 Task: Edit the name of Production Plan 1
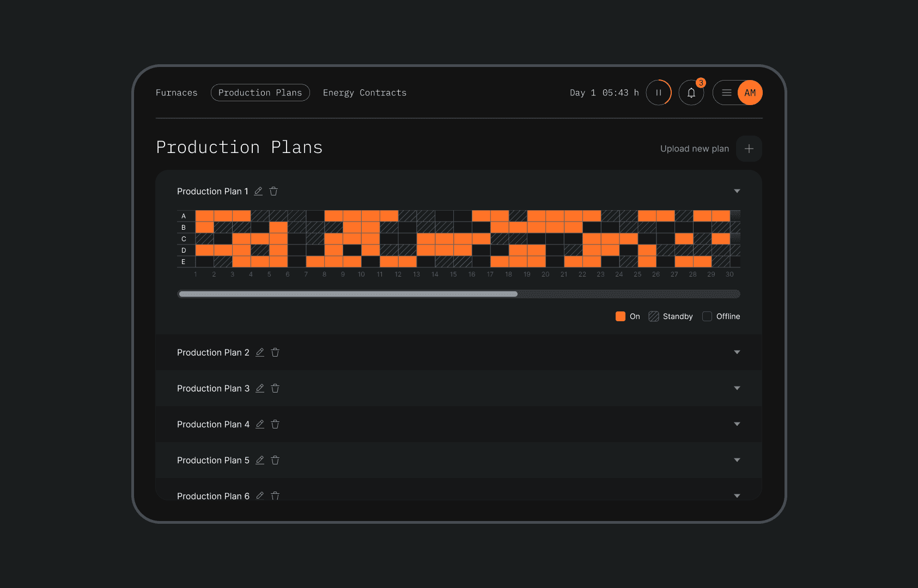tap(258, 191)
